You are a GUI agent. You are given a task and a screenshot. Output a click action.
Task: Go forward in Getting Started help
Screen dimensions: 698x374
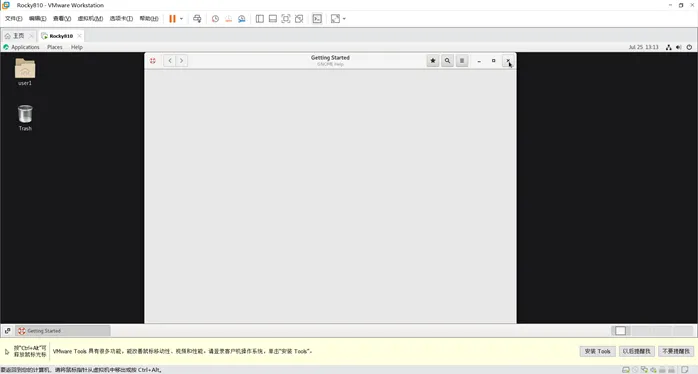pos(182,61)
